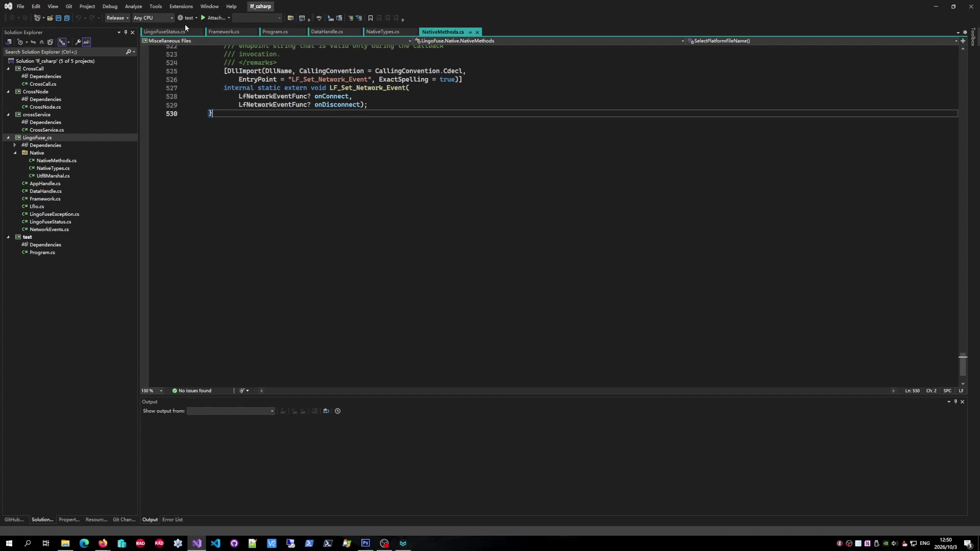The image size is (980, 551).
Task: Open the Analyze menu
Action: [133, 7]
